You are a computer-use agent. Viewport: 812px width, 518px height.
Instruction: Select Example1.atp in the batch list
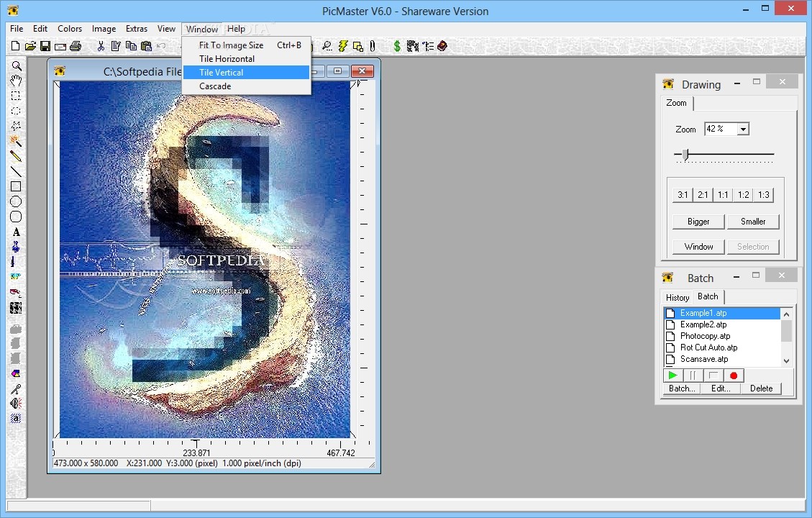point(722,313)
